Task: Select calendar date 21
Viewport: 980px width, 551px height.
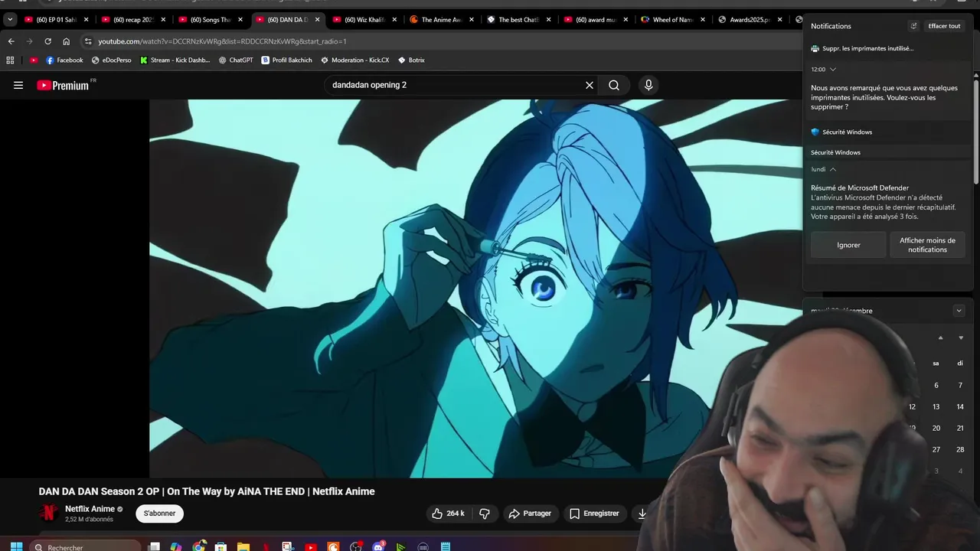Action: 960,428
